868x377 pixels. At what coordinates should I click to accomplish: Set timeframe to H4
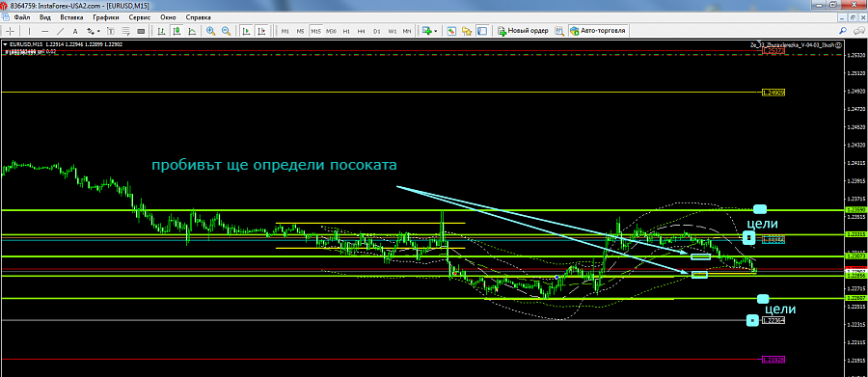362,32
